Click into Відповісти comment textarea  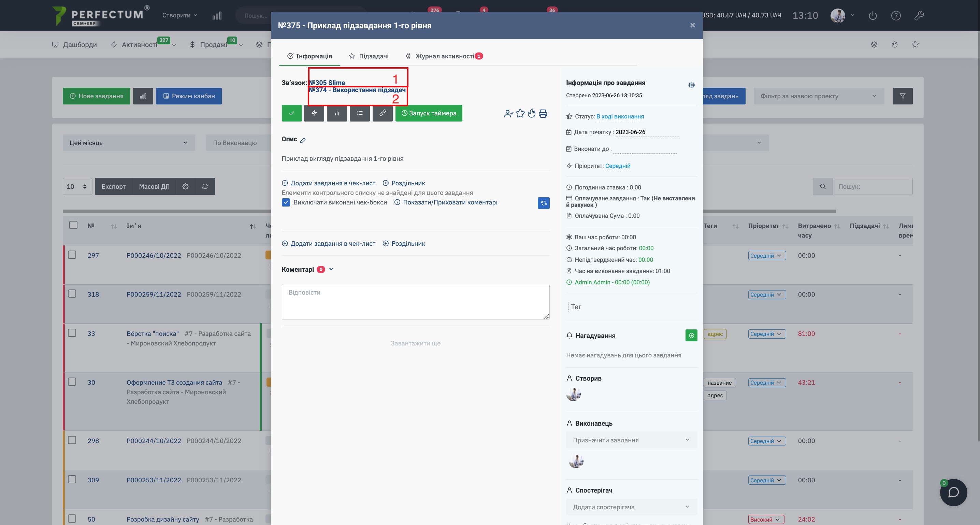point(415,302)
